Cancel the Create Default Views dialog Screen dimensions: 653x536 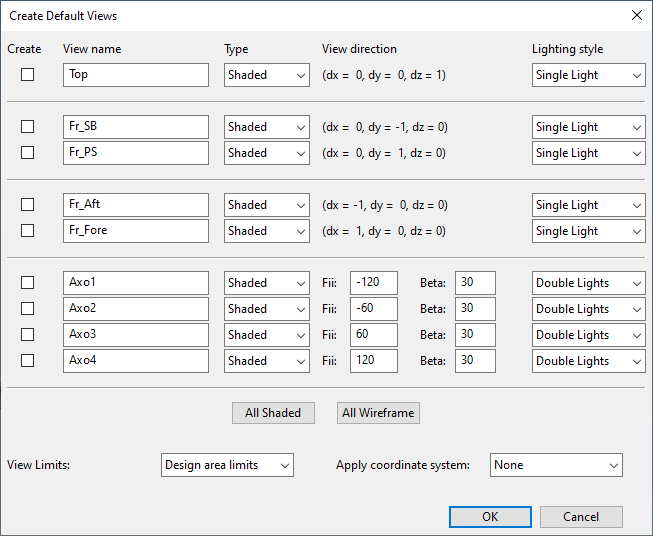coord(581,517)
